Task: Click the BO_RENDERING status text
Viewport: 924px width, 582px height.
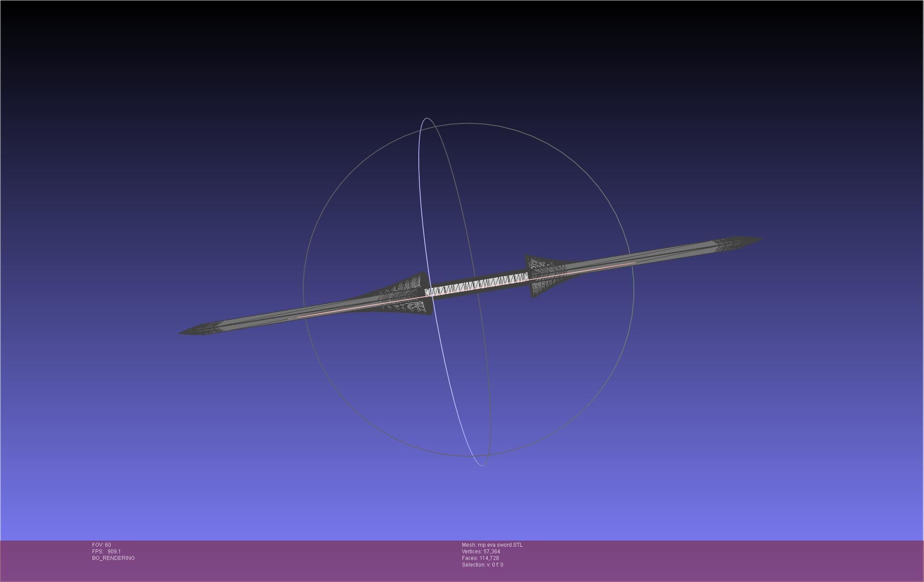Action: [113, 558]
